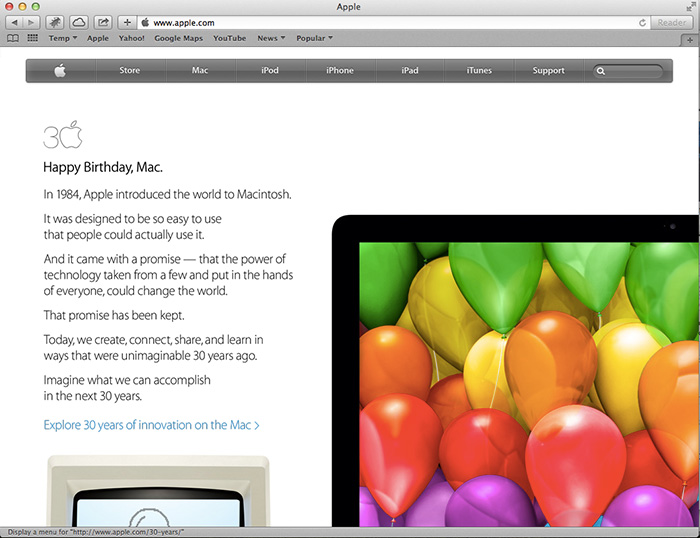700x538 pixels.
Task: Select iTunes in Apple navigation bar
Action: point(479,71)
